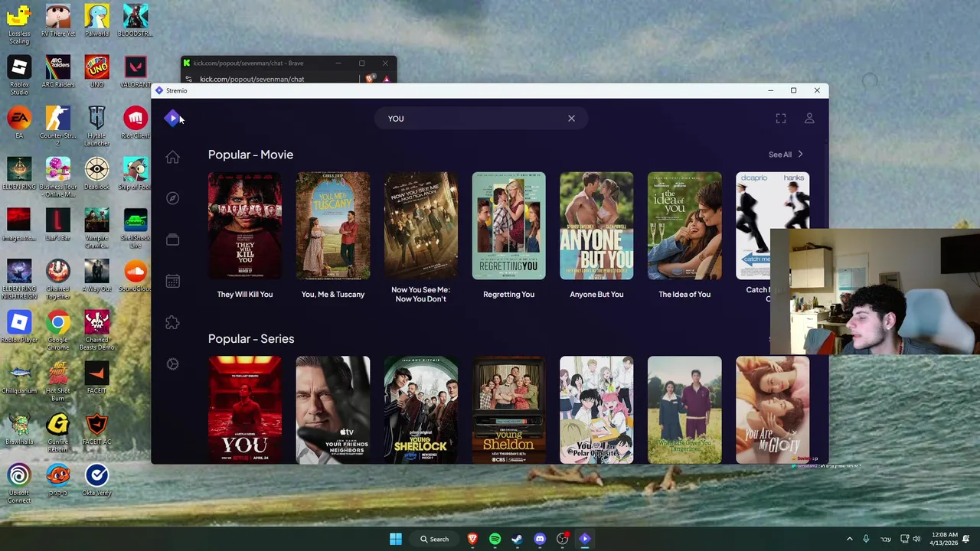Click the microphone icon in system tray
The height and width of the screenshot is (551, 980).
(866, 539)
